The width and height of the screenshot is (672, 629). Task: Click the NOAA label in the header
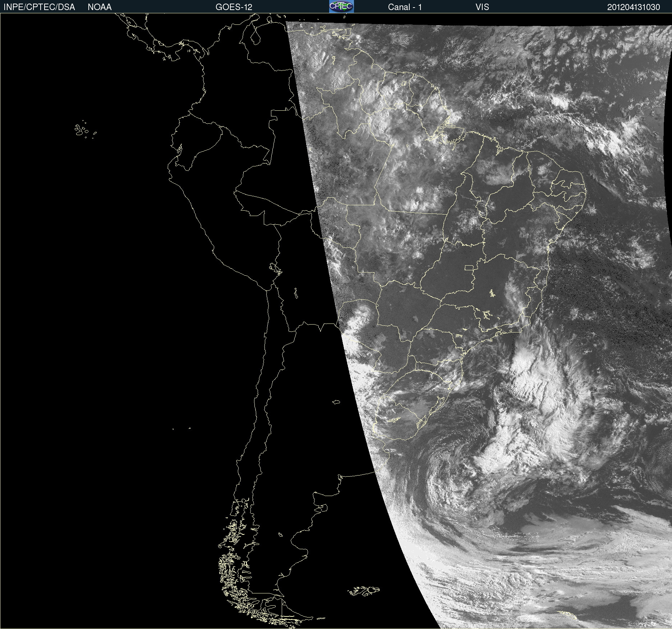(100, 7)
